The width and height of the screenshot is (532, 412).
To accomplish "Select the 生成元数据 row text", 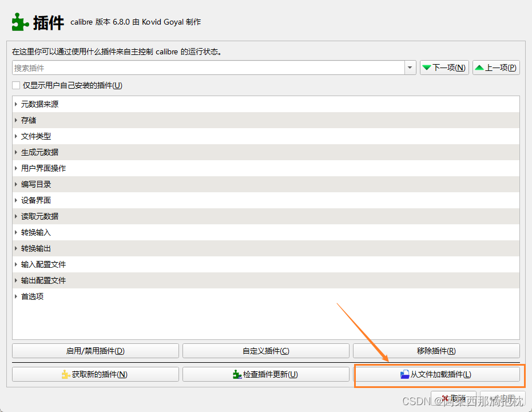I will (39, 152).
